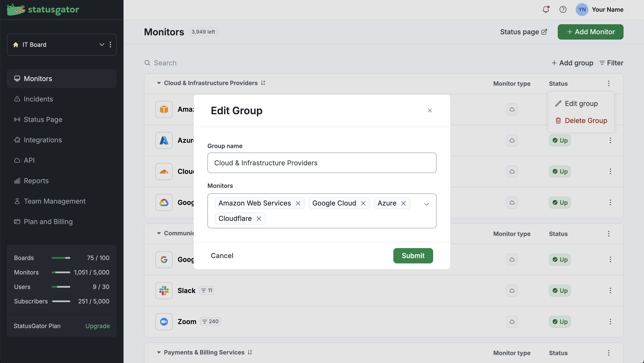This screenshot has height=363, width=644.
Task: Remove the Cloudflare tag from monitors
Action: coord(259,219)
